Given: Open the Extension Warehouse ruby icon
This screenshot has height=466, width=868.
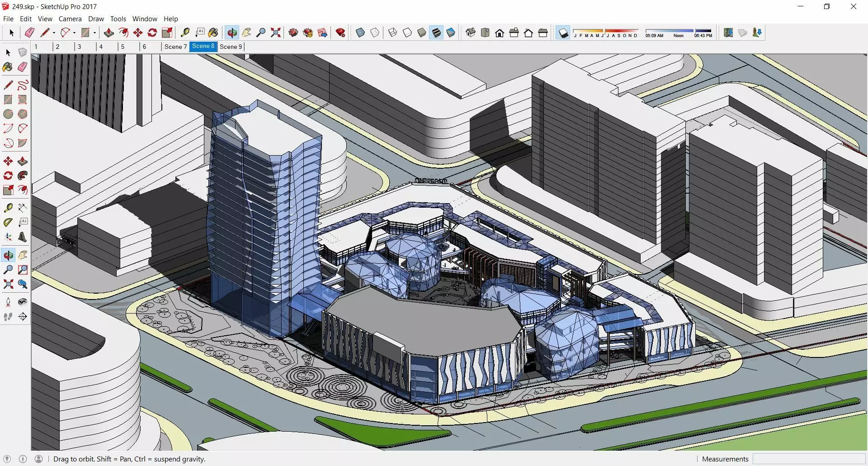Looking at the screenshot, I should click(x=341, y=33).
